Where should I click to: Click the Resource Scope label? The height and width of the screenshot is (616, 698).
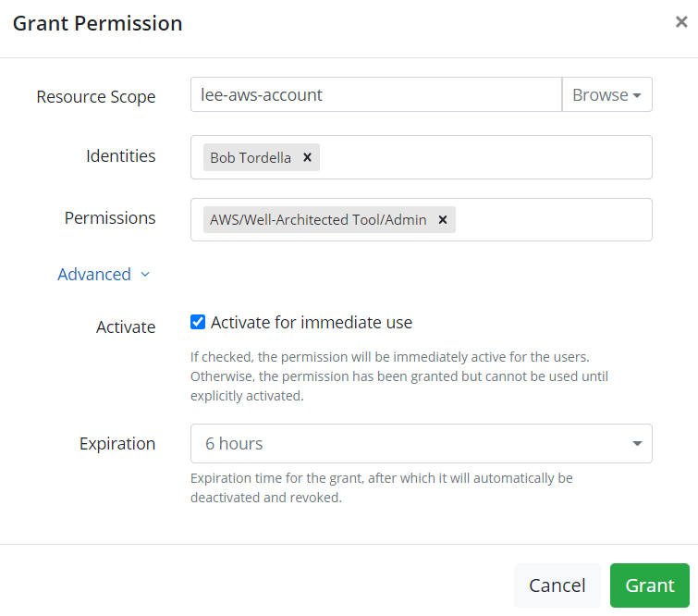[96, 96]
